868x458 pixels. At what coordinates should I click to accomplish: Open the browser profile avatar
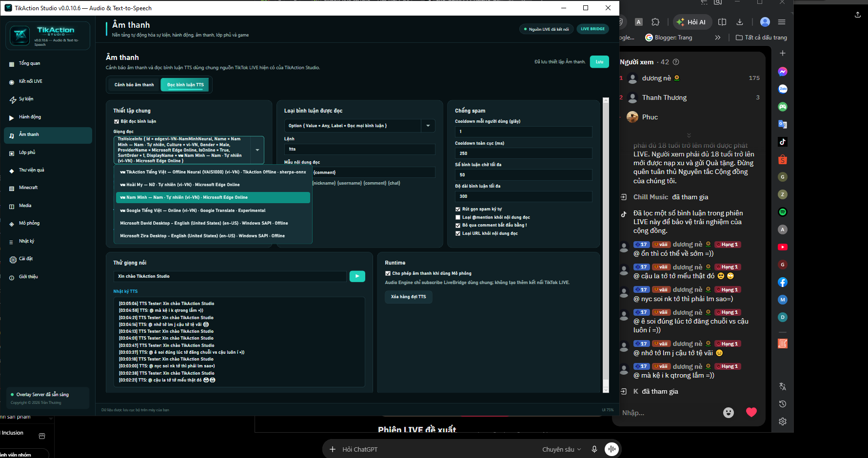coord(765,22)
